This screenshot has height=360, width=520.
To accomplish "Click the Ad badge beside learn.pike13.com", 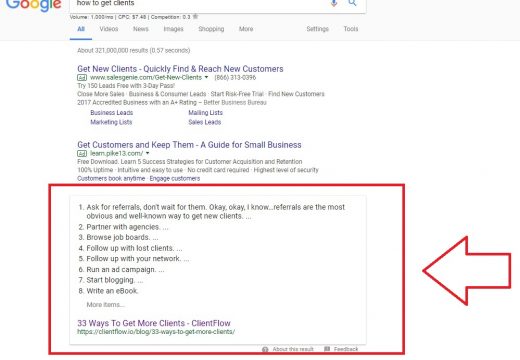I will tap(82, 154).
